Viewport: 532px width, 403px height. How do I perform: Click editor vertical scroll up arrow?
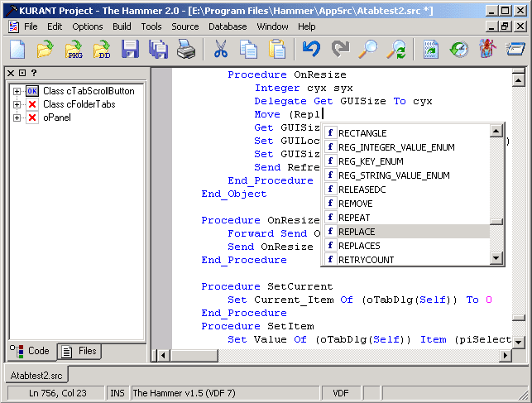coord(519,80)
